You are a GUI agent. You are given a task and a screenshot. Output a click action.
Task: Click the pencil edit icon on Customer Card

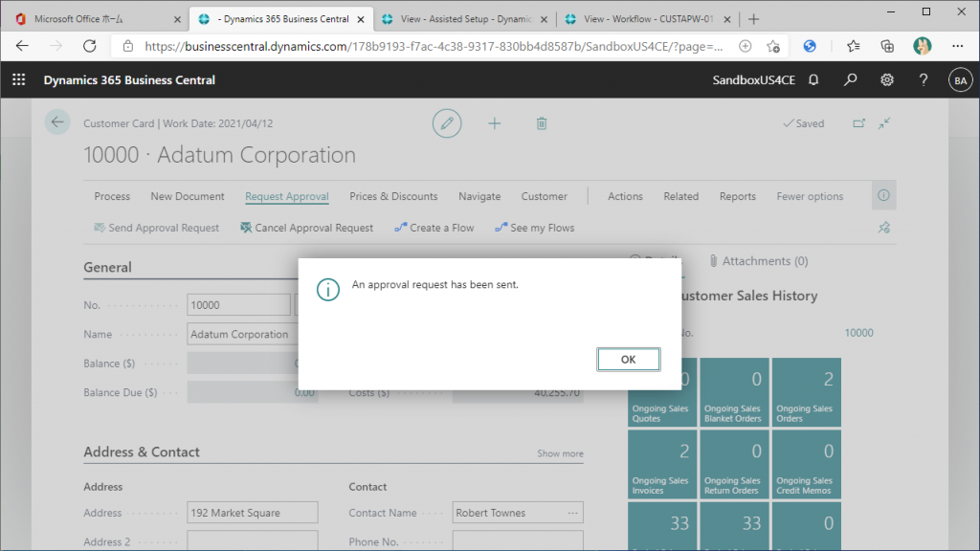(x=447, y=123)
